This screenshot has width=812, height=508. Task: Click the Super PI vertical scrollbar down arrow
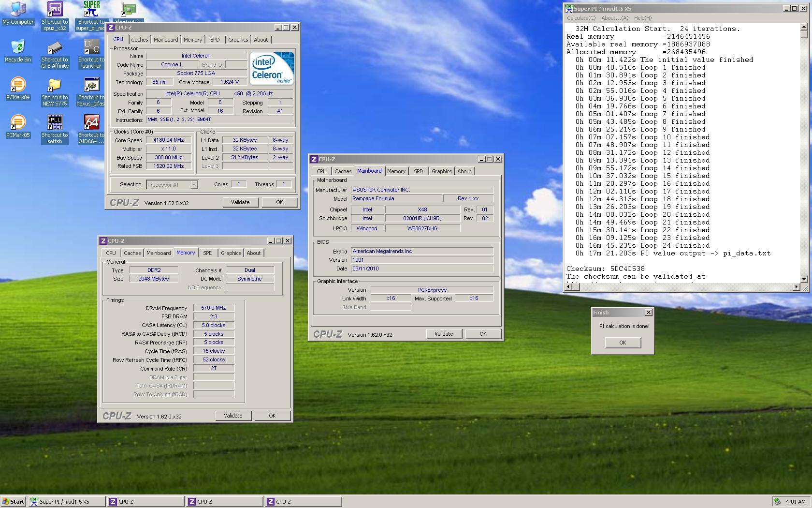coord(804,279)
